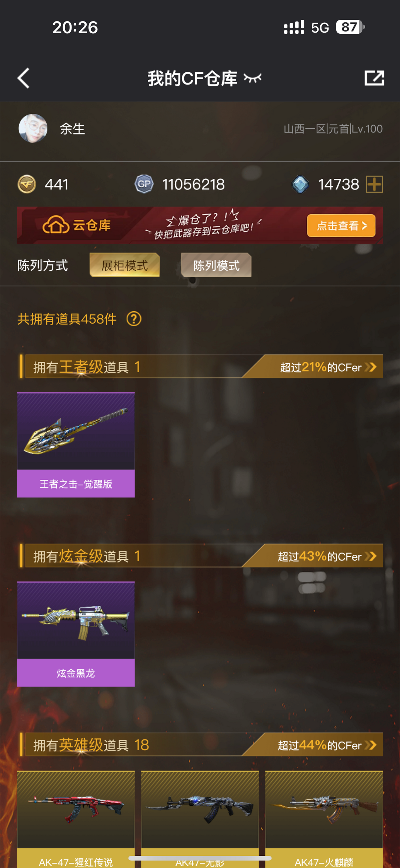Tap the CF points coin icon
Image resolution: width=400 pixels, height=868 pixels.
(x=27, y=184)
